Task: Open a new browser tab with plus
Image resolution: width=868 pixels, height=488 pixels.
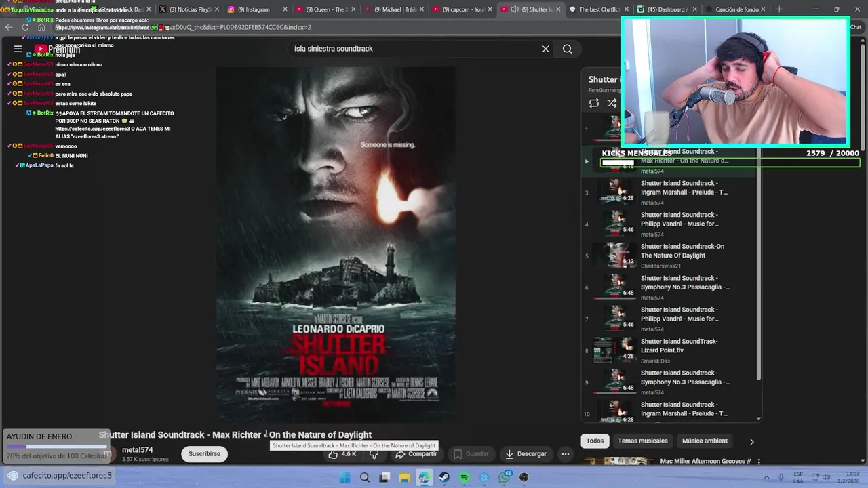Action: tap(779, 9)
